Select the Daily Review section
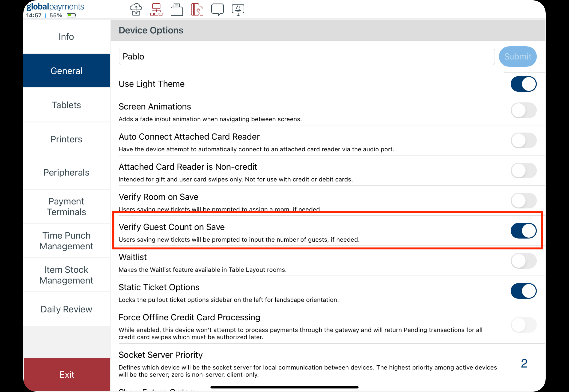Screen dimensions: 569x392 [66, 309]
